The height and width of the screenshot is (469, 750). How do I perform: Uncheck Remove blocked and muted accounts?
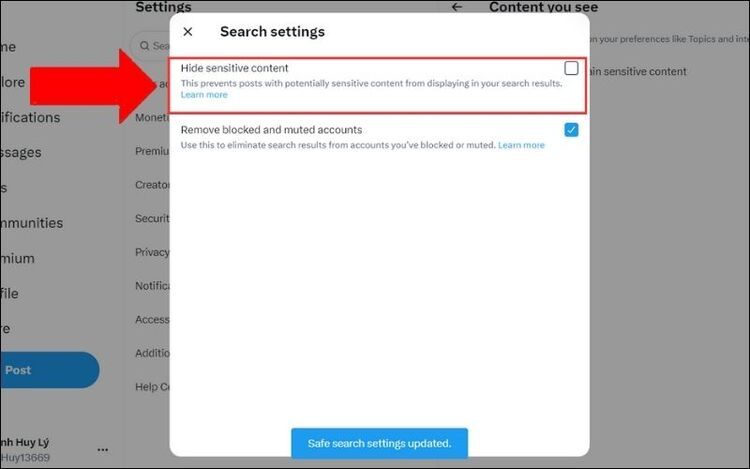click(571, 130)
